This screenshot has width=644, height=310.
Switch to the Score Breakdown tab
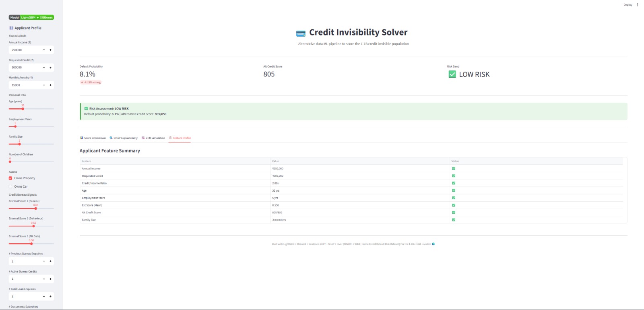coord(93,138)
